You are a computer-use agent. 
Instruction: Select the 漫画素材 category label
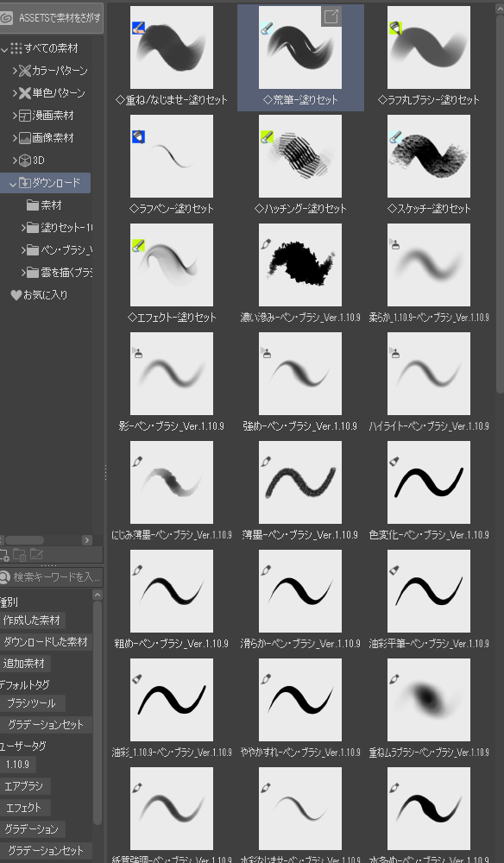point(53,116)
